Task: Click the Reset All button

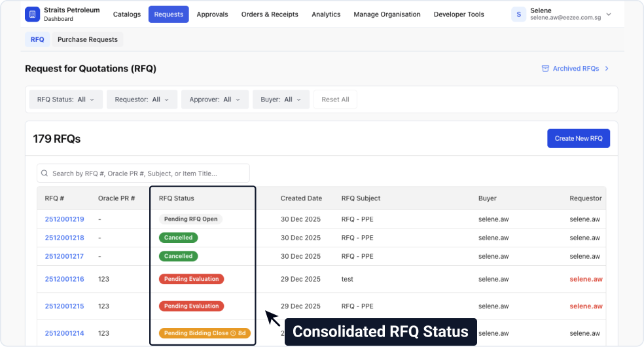Action: pyautogui.click(x=335, y=100)
